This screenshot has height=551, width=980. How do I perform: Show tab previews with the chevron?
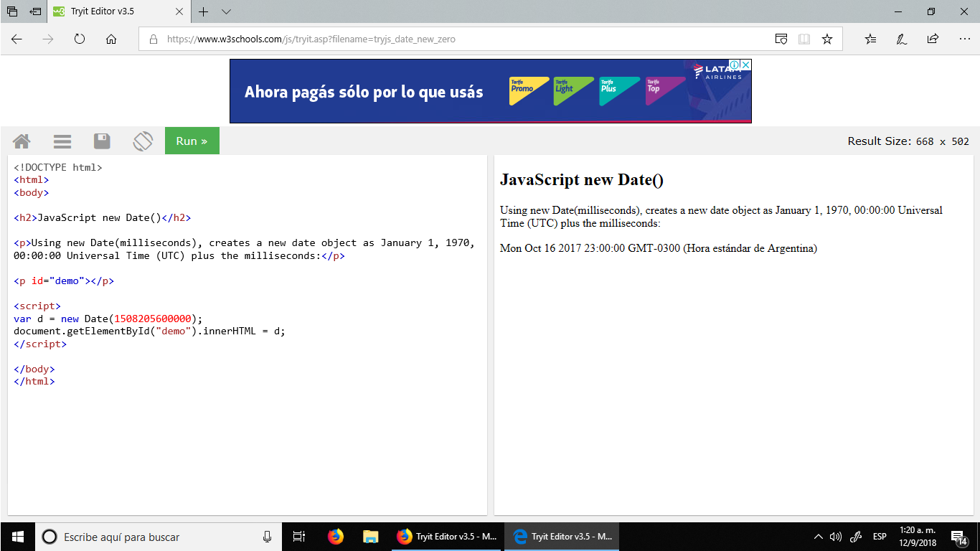pos(227,11)
